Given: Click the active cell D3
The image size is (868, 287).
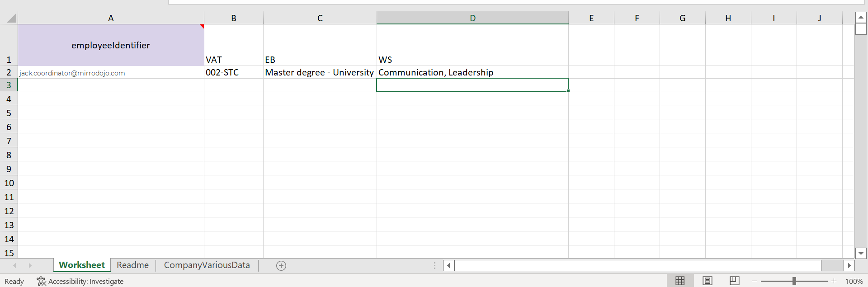Looking at the screenshot, I should (472, 85).
